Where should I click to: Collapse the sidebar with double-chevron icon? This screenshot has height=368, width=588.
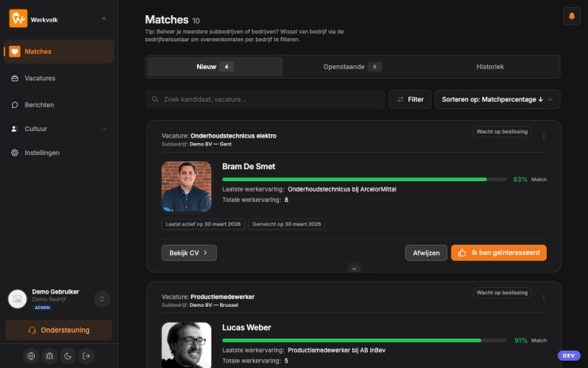click(104, 17)
